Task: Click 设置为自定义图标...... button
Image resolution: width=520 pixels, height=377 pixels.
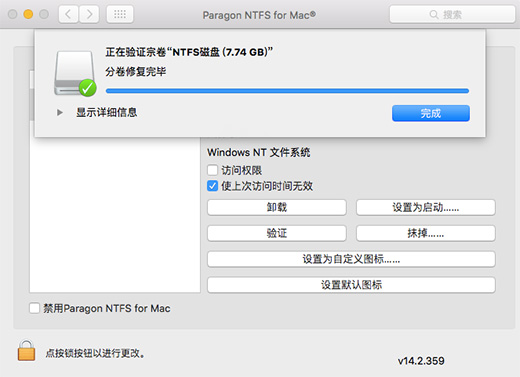Action: tap(351, 259)
